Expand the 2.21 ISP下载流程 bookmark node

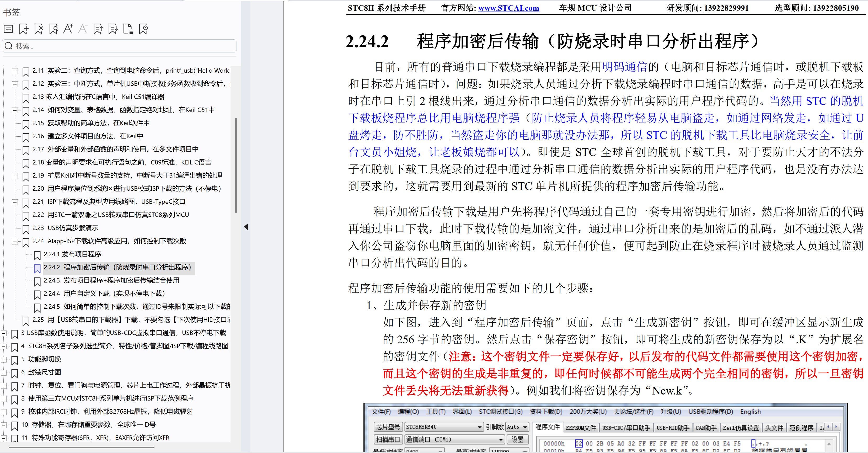tap(14, 202)
